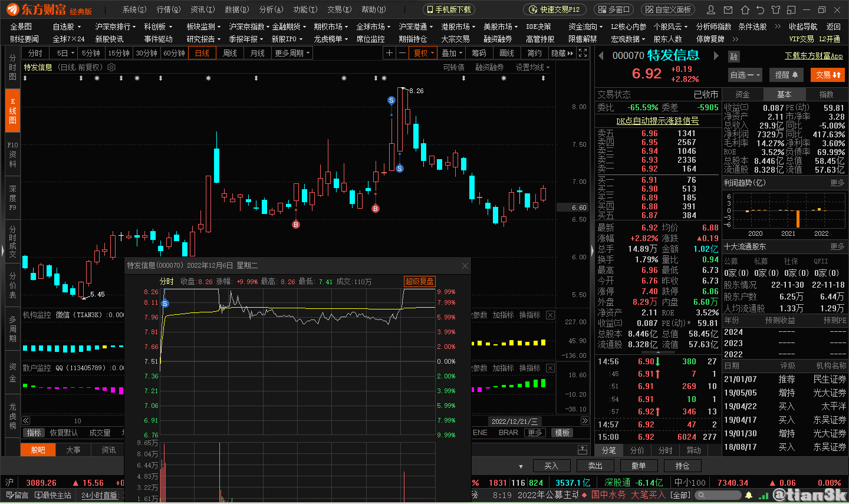Close the 机构监控 indicator panel

[550, 315]
